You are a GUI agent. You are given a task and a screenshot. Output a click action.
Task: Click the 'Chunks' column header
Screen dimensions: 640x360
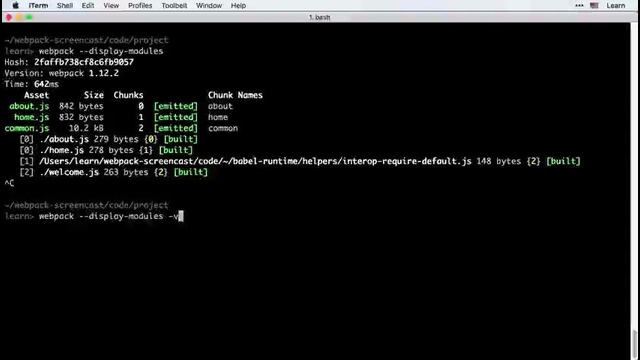[128, 95]
